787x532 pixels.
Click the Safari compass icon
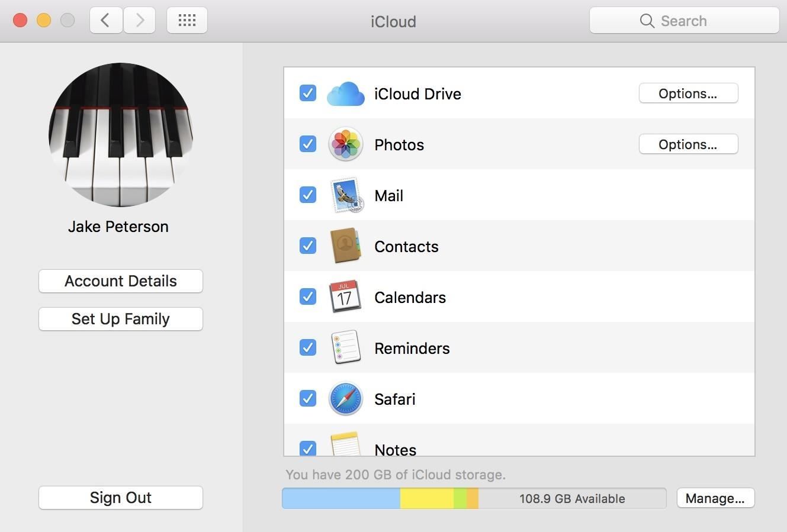pyautogui.click(x=345, y=399)
